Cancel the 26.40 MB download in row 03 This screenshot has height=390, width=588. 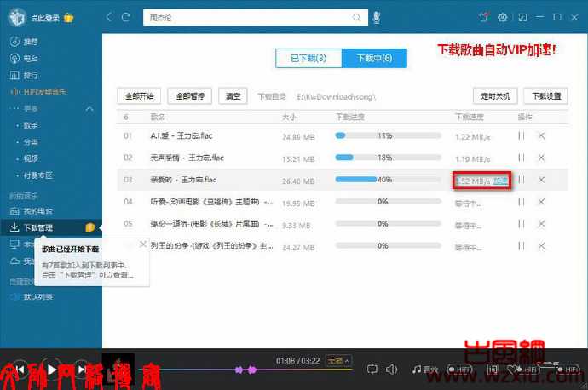pyautogui.click(x=541, y=180)
